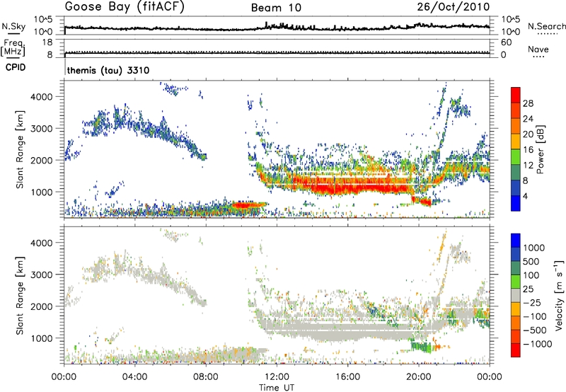Click the "-25" velocity colorbar value
Screen dimensions: 566x392
[533, 303]
